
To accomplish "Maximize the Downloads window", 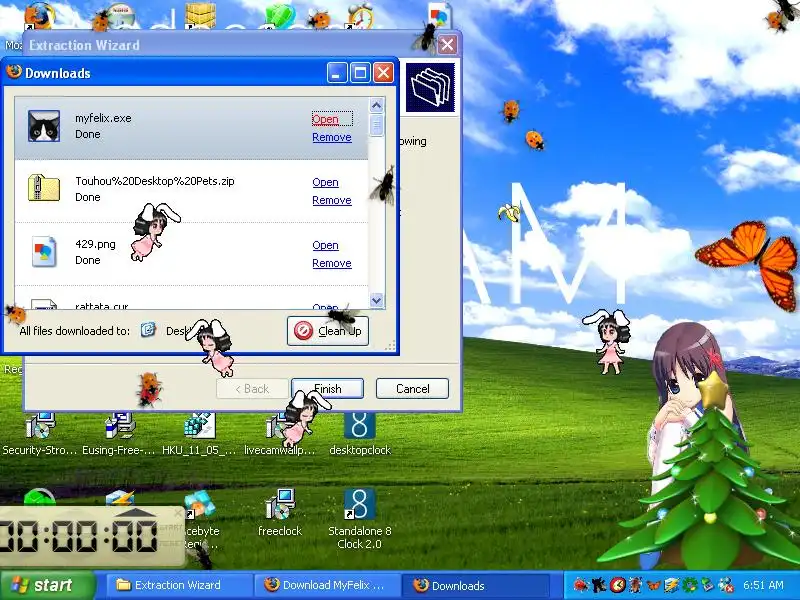I will [x=360, y=73].
